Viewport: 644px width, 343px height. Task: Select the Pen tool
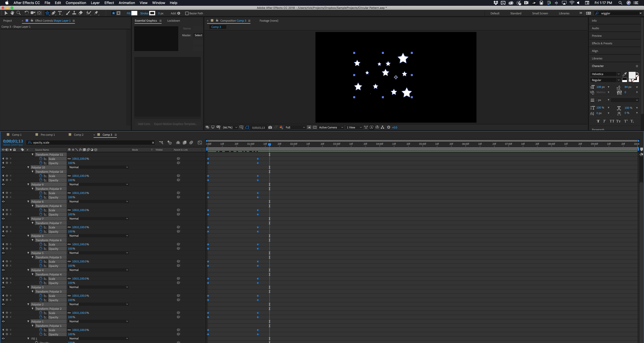[53, 13]
